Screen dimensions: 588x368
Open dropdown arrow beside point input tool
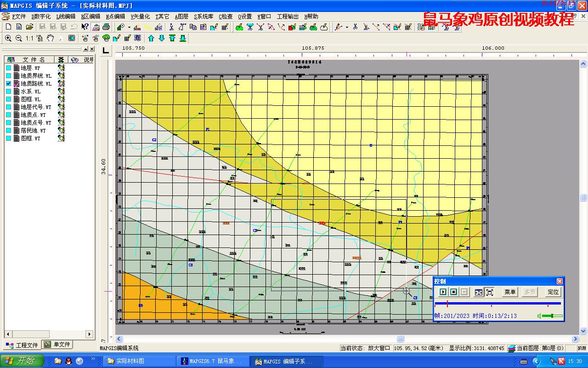[129, 27]
